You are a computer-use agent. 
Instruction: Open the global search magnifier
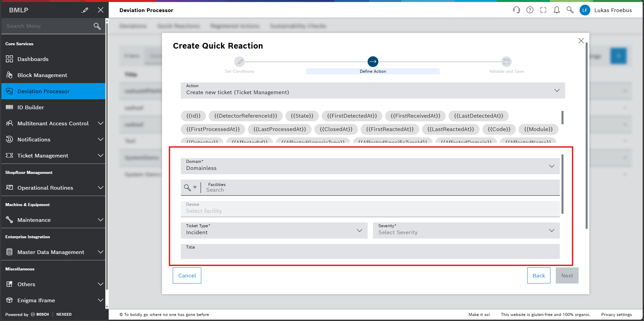tap(570, 10)
